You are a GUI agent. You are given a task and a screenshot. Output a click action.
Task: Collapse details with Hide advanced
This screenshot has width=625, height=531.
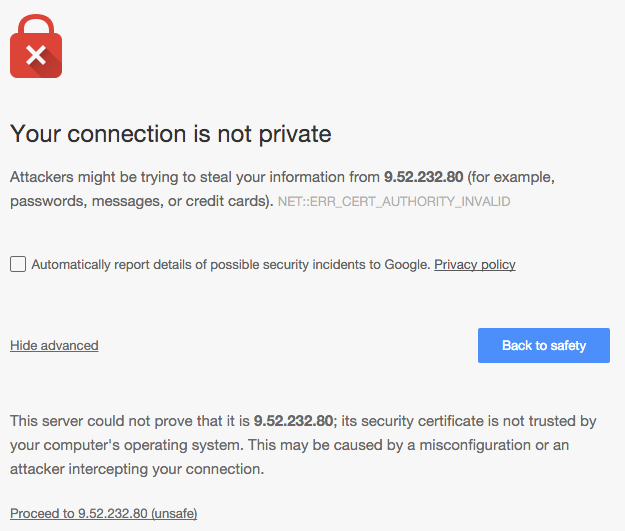(54, 346)
